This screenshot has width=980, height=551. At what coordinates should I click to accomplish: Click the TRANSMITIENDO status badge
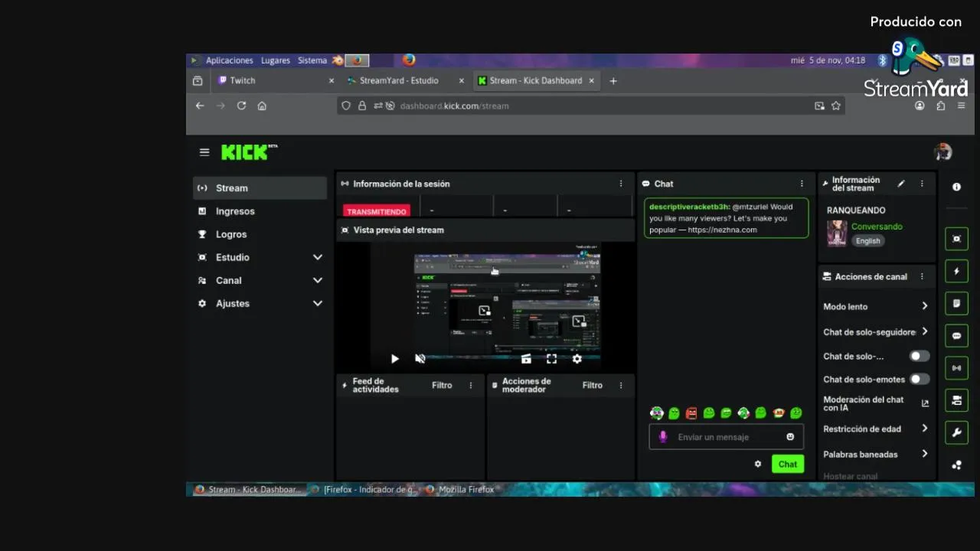pyautogui.click(x=377, y=211)
